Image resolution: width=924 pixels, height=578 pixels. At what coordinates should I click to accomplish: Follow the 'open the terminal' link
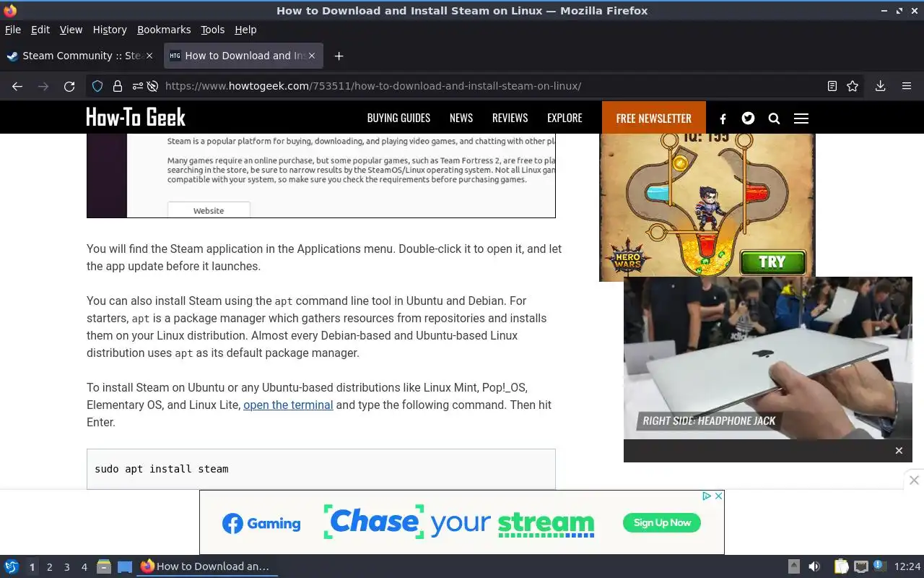point(288,405)
